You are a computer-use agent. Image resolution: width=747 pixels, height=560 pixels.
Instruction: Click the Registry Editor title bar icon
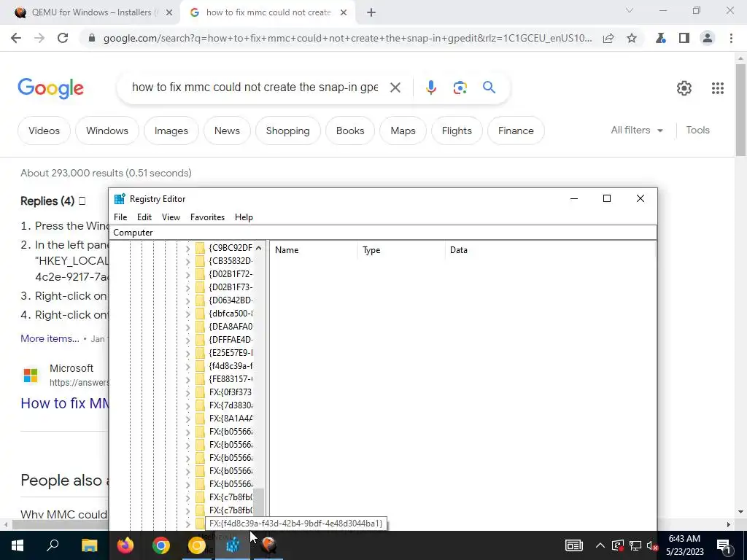coord(120,199)
